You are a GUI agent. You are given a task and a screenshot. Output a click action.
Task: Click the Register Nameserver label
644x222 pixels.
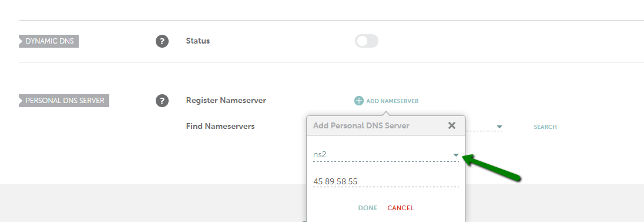click(x=226, y=101)
